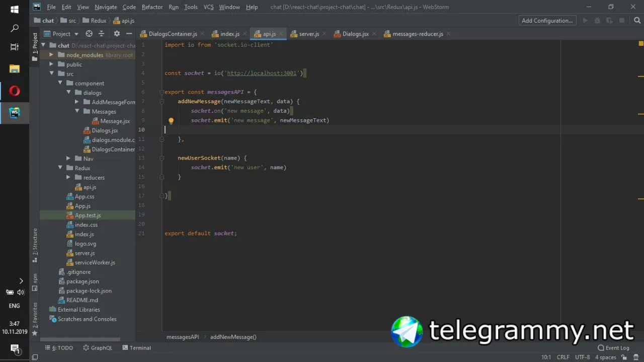Open Project panel settings gear
644x362 pixels.
click(x=117, y=34)
